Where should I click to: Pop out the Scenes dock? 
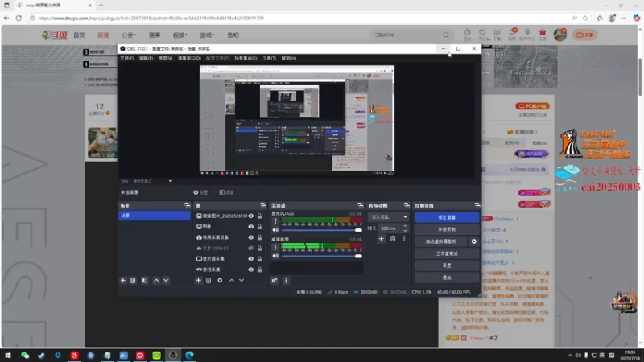coord(188,205)
